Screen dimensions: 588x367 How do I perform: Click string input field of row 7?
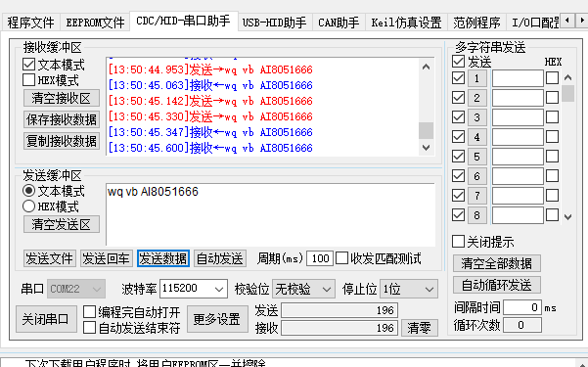coord(518,196)
